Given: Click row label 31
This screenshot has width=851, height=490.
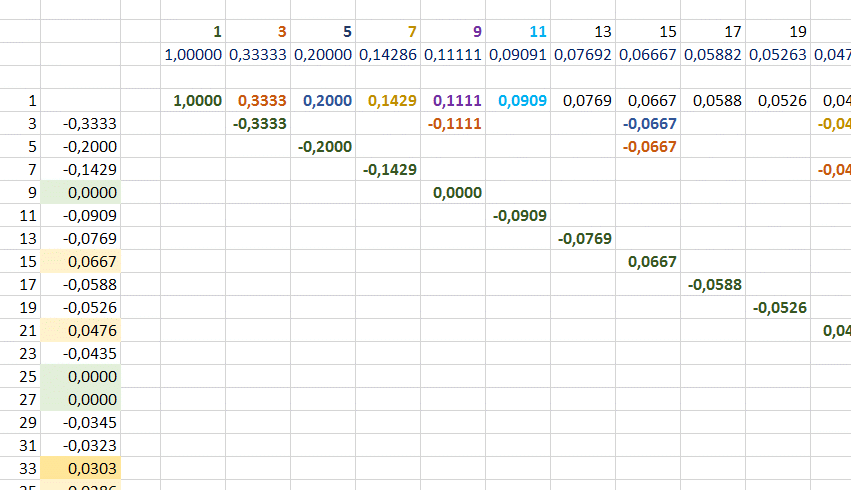Looking at the screenshot, I should [20, 445].
